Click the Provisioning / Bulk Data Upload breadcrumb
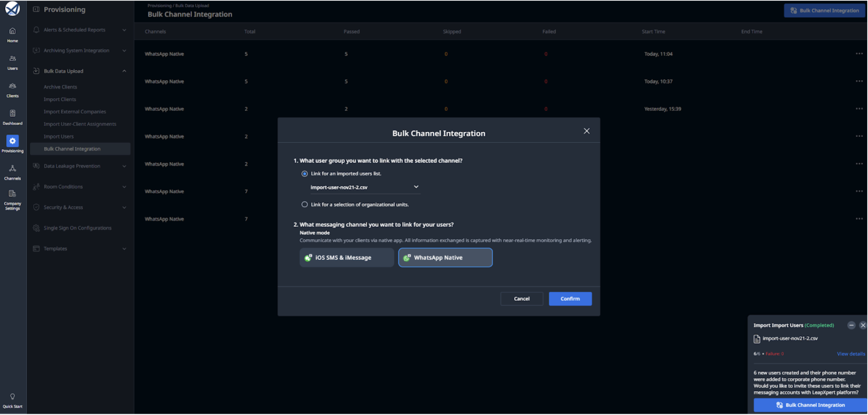This screenshot has width=868, height=415. 178,5
